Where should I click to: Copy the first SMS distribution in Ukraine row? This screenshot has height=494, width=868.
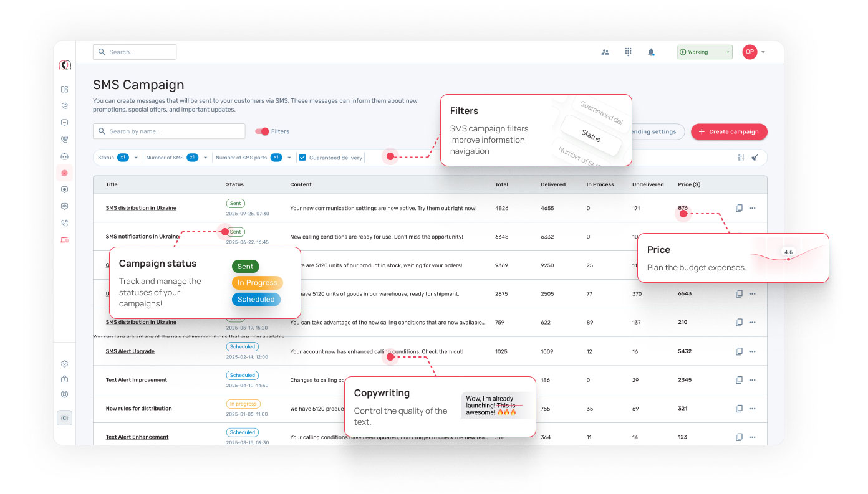pyautogui.click(x=739, y=208)
